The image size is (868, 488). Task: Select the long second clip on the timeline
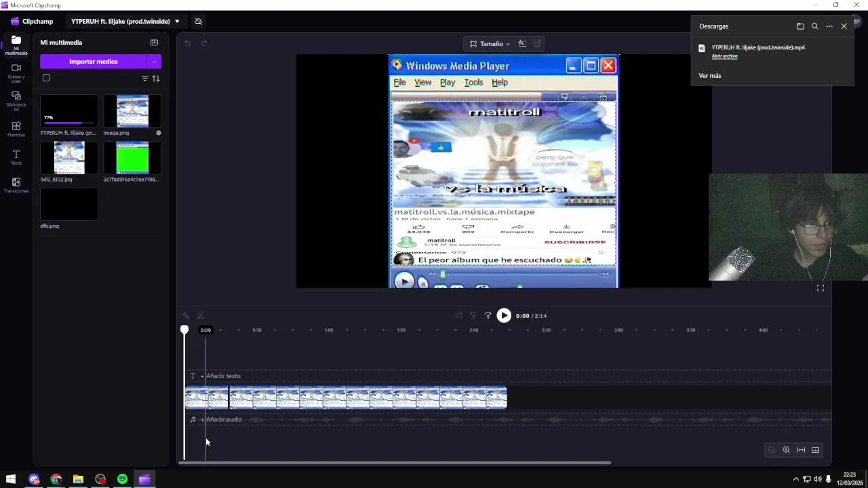tap(368, 398)
